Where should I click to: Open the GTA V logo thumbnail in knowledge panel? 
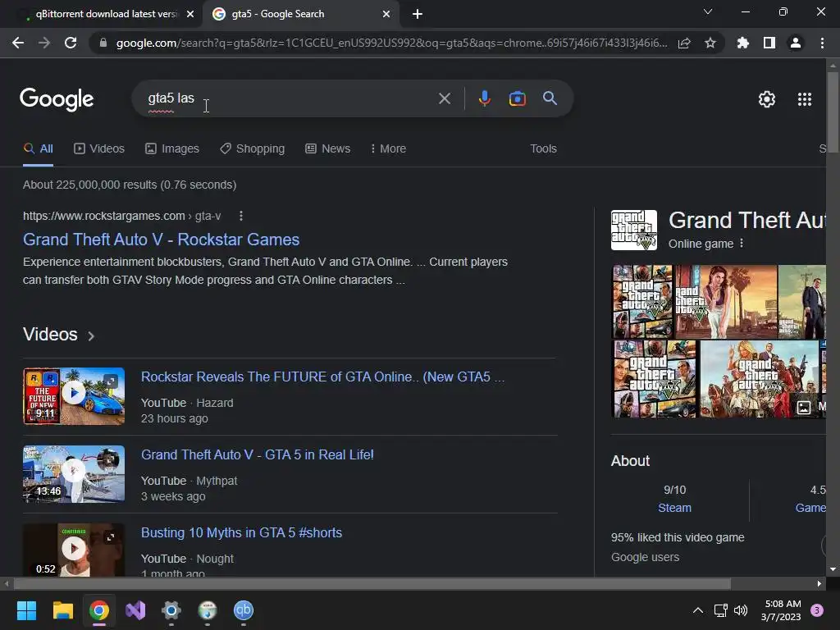[x=634, y=231]
